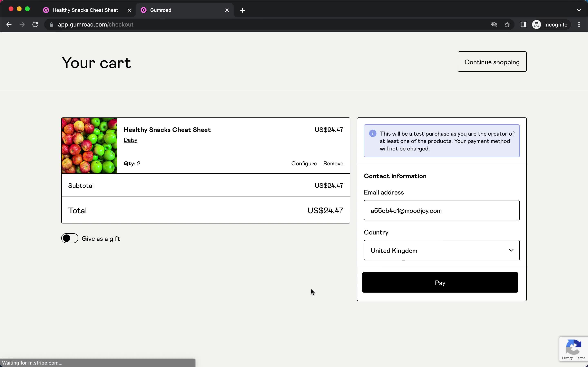Open new tab using the plus button
Viewport: 588px width, 367px height.
[243, 10]
